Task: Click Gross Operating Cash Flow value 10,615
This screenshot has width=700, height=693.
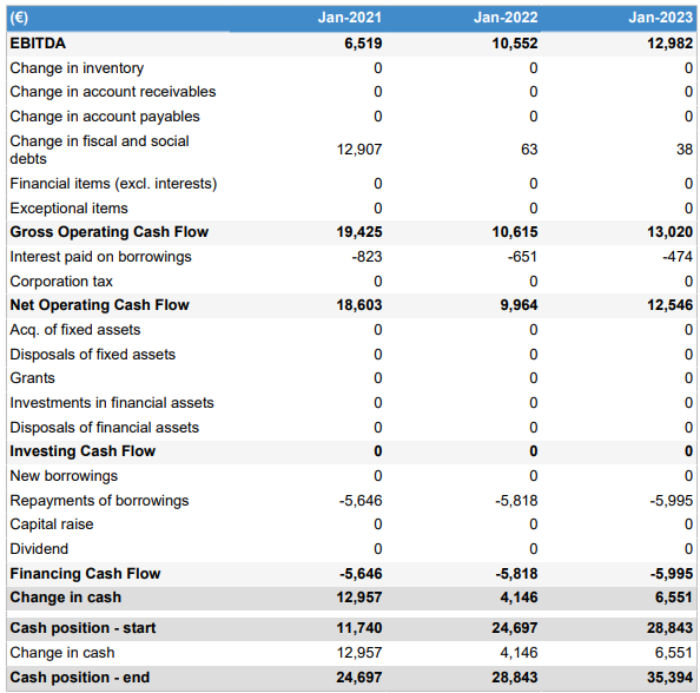Action: (515, 232)
